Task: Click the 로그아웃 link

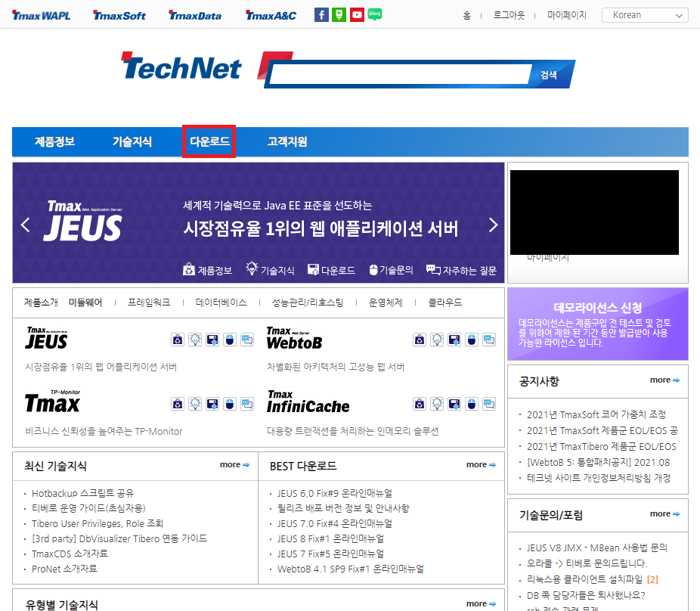Action: click(x=509, y=15)
